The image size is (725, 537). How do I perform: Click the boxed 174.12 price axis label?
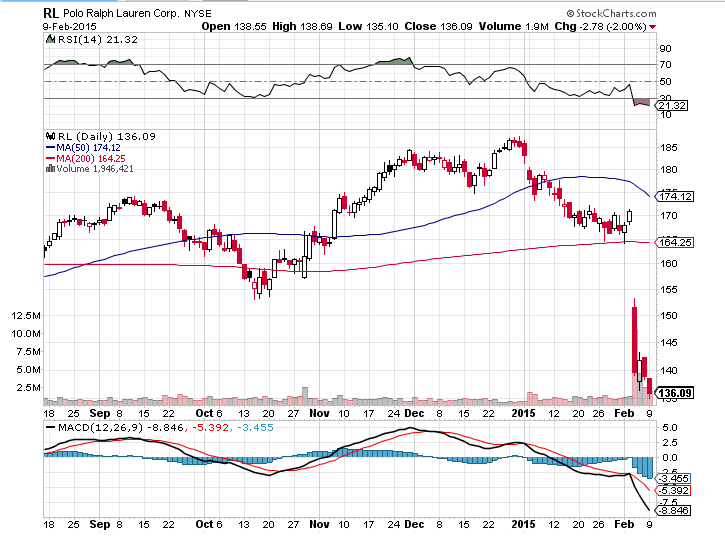coord(674,197)
